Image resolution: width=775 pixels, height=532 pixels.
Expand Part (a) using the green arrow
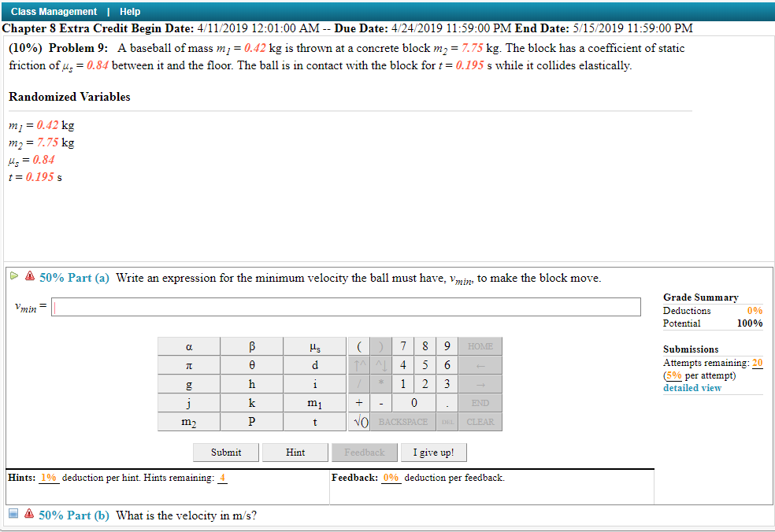(x=13, y=276)
